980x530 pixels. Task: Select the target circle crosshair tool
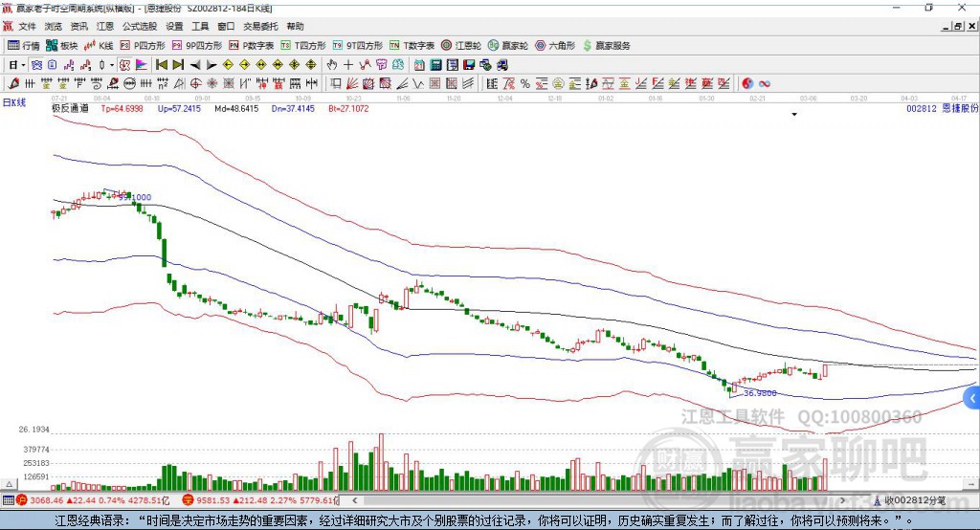click(x=195, y=83)
